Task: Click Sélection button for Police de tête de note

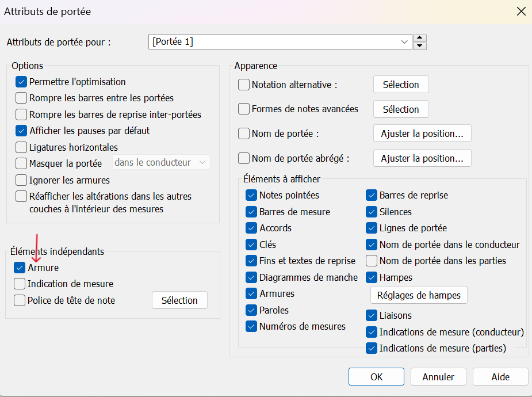Action: coord(179,300)
